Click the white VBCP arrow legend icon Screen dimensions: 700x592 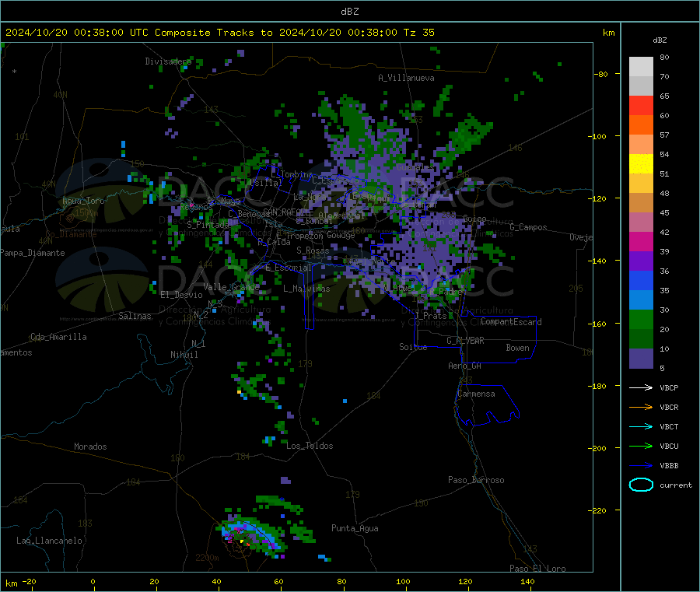pos(641,387)
